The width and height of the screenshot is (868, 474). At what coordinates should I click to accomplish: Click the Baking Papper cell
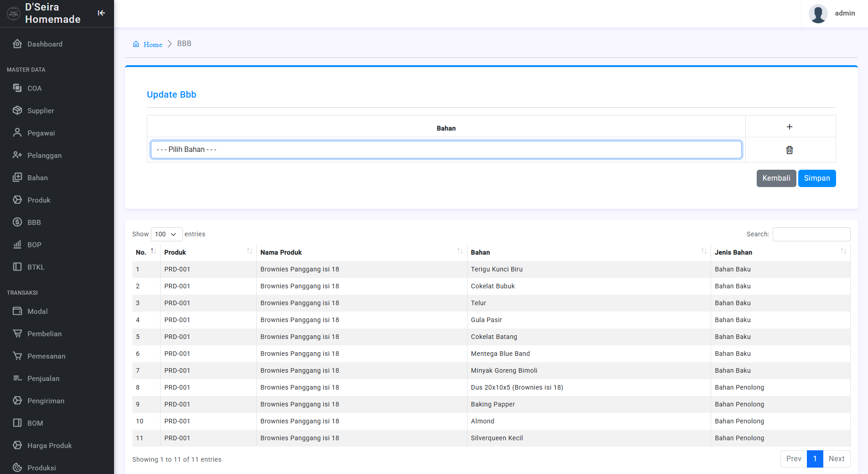589,404
